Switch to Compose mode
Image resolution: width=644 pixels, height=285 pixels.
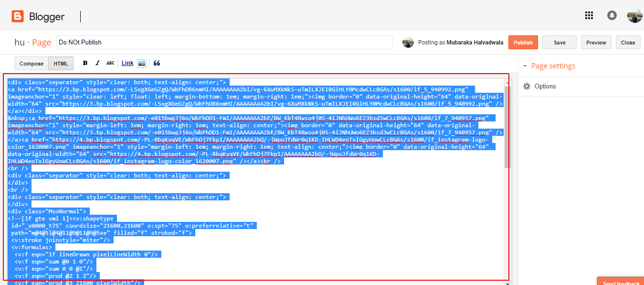[32, 64]
